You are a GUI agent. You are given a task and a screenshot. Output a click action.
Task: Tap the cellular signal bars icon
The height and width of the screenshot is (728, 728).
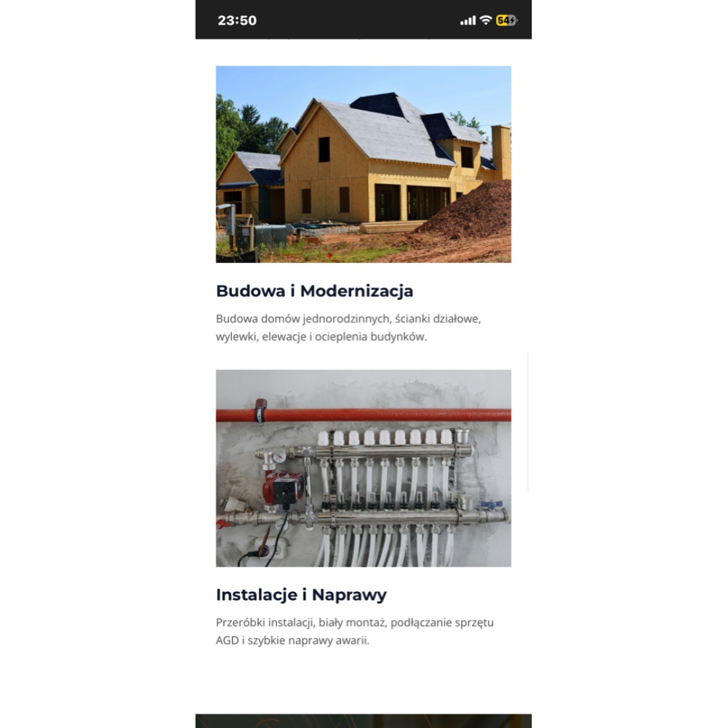coord(468,20)
